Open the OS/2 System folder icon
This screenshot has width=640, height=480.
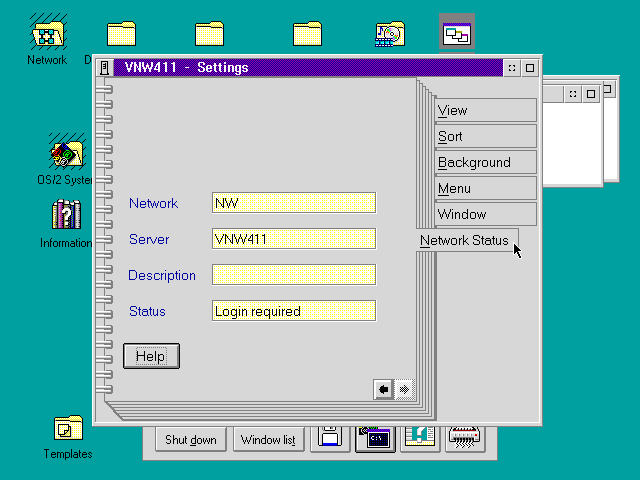pyautogui.click(x=67, y=152)
